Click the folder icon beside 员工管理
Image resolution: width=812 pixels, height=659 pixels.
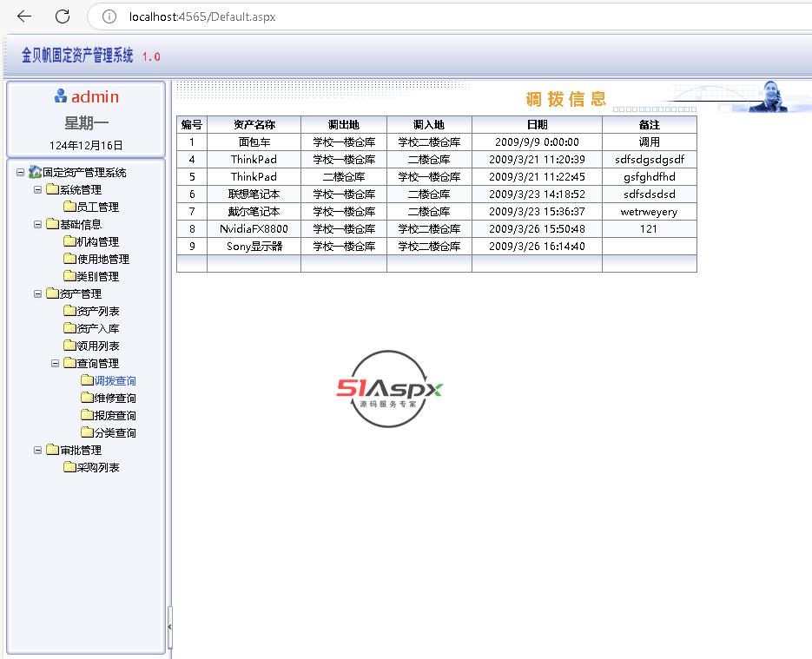(x=69, y=207)
